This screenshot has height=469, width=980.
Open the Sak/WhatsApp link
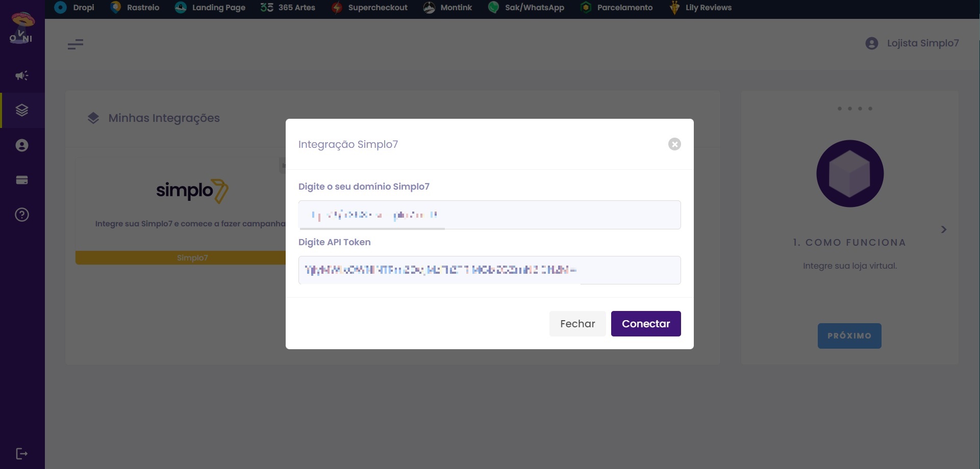pos(535,8)
